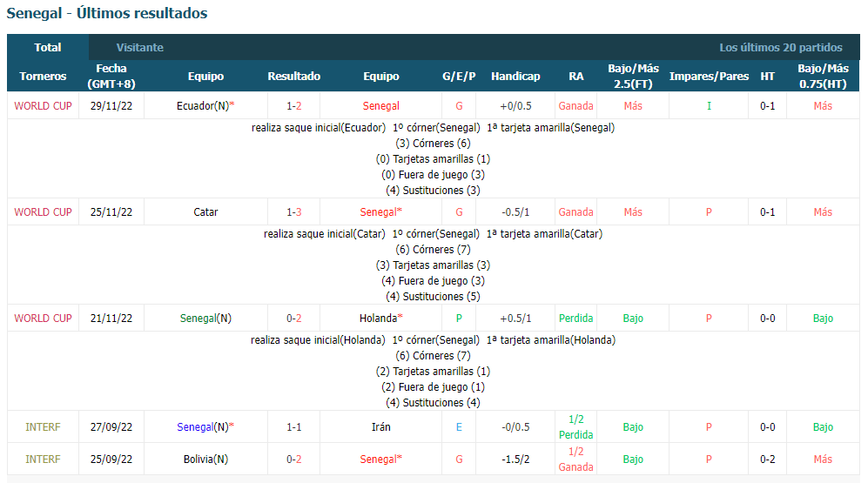Click 'Senegal - Últimos resultados' heading
868x483 pixels.
(x=107, y=13)
